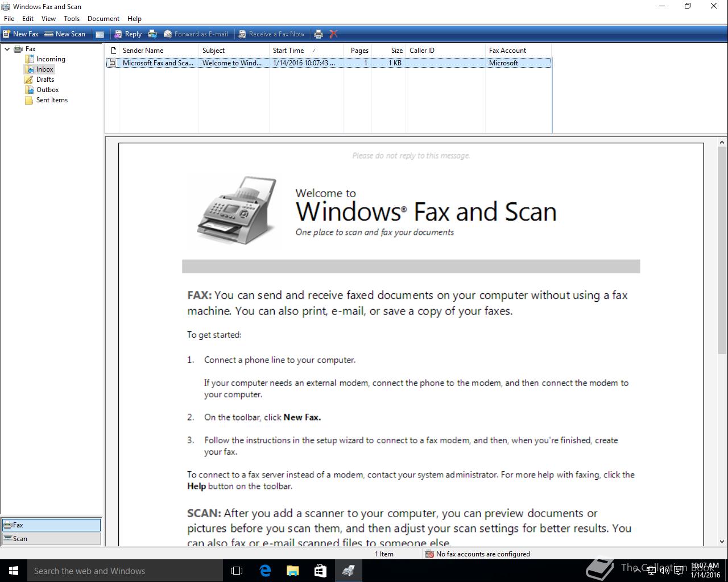Viewport: 728px width, 582px height.
Task: Click Receive a Fax Now button
Action: tap(271, 34)
